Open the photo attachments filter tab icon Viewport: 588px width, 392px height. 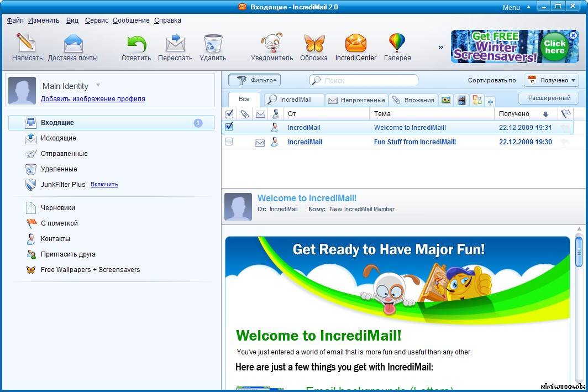click(446, 100)
